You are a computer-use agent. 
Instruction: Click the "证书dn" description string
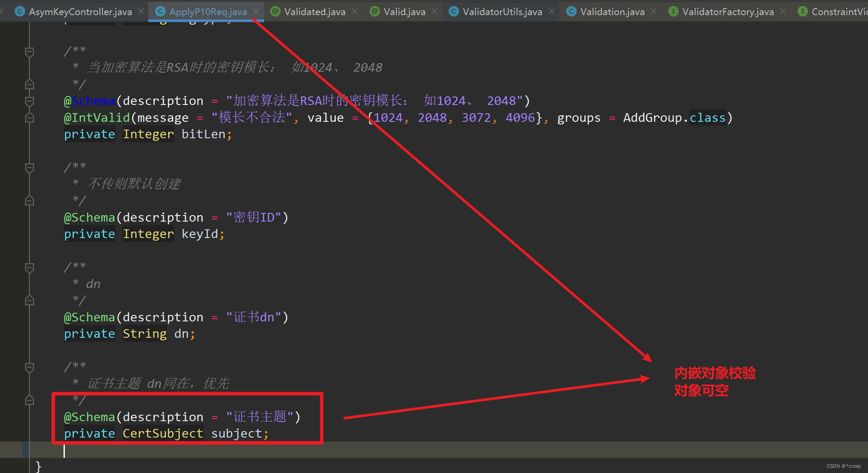click(x=254, y=317)
